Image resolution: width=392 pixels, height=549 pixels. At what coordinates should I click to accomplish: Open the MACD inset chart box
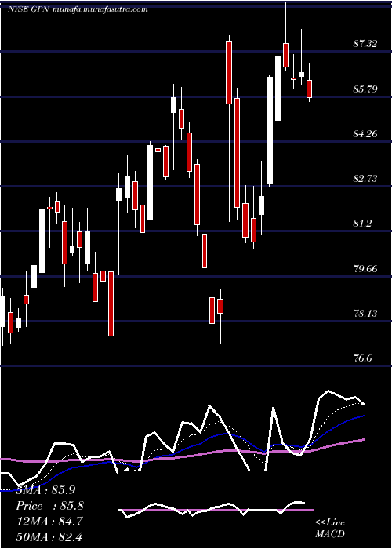[216, 510]
